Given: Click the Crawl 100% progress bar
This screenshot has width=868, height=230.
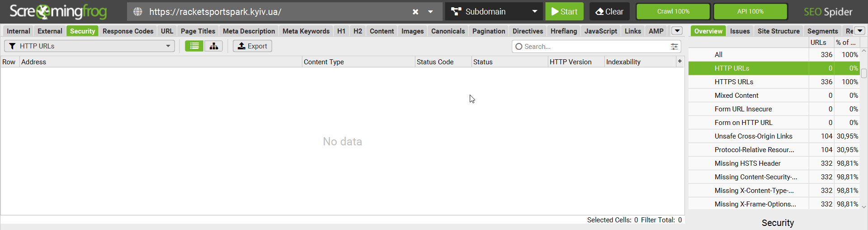Looking at the screenshot, I should coord(673,12).
